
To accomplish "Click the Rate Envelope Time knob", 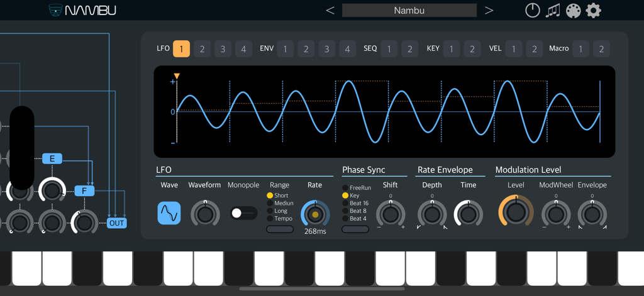I will point(468,213).
